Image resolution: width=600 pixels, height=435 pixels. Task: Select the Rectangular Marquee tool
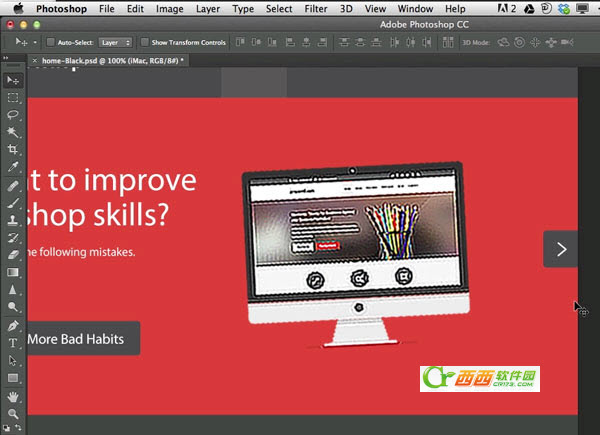(x=13, y=98)
